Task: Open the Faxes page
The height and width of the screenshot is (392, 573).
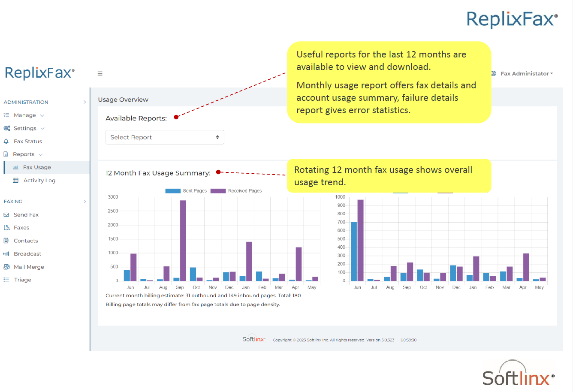Action: pos(21,228)
